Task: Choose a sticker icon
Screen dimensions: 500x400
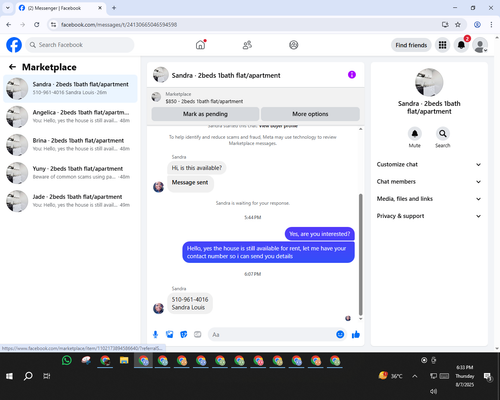Action: click(184, 334)
